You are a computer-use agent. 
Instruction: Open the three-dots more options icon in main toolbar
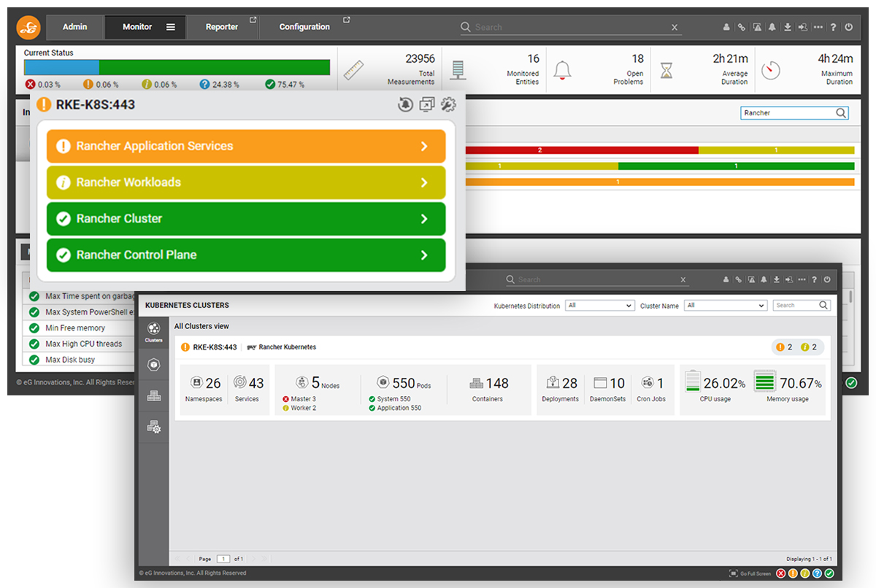818,27
